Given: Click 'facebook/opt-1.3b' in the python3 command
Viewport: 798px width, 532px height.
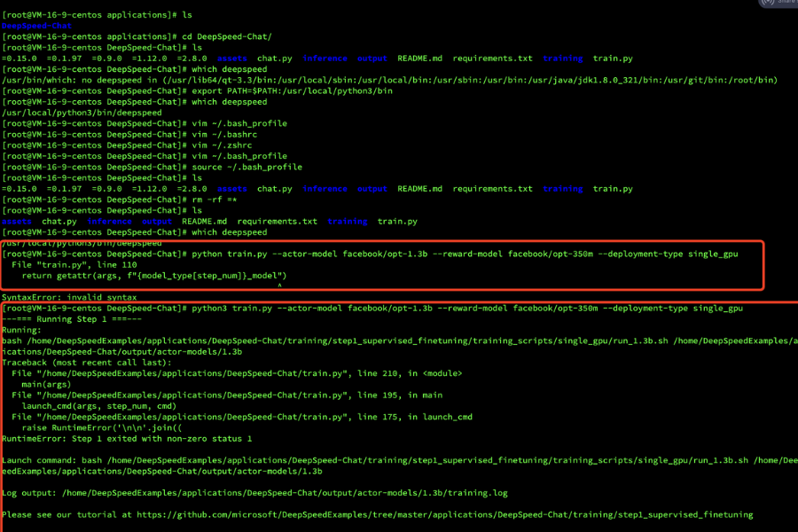Looking at the screenshot, I should tap(390, 309).
